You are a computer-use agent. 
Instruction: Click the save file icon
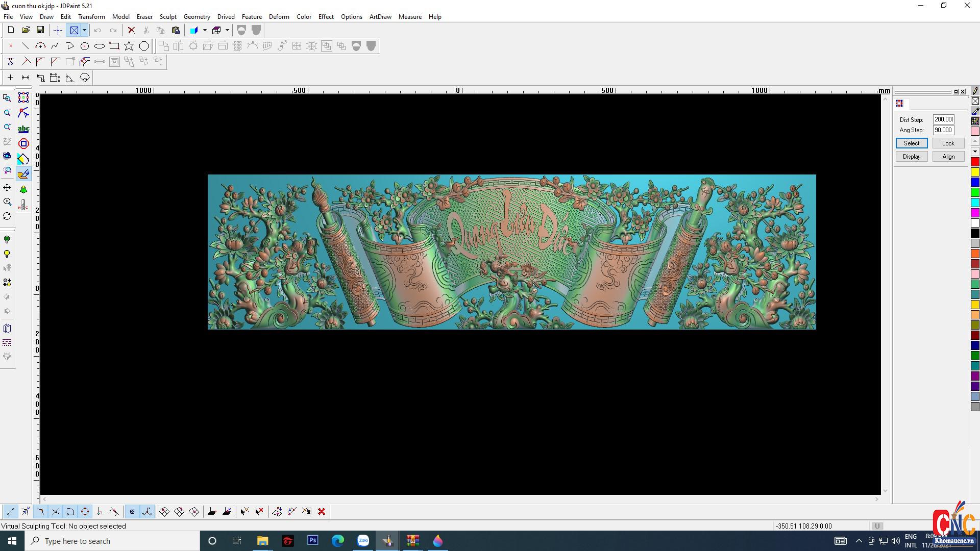[x=40, y=30]
